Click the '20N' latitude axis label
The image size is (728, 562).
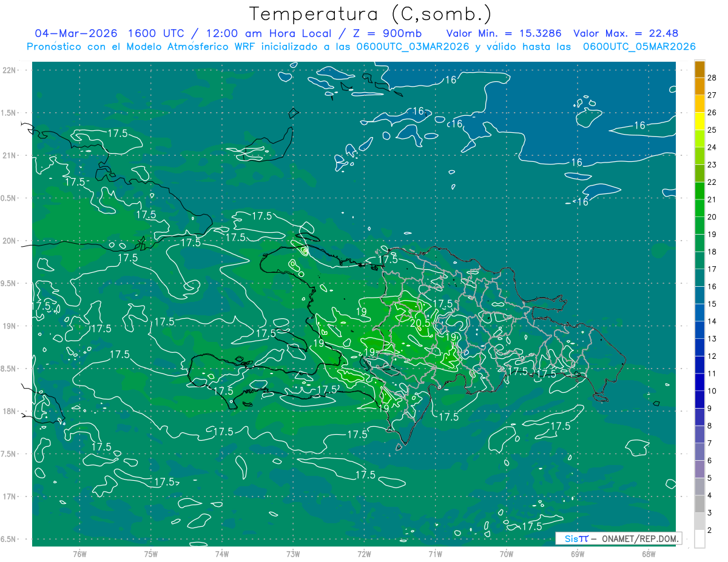[x=10, y=241]
